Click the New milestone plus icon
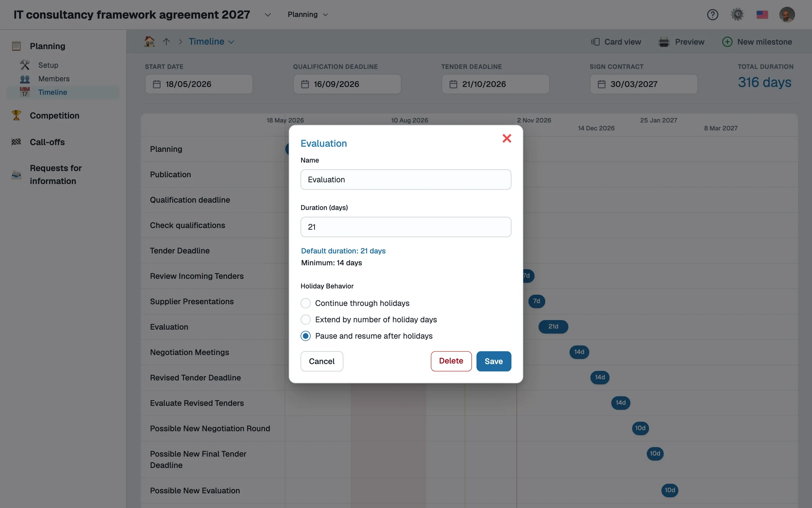The image size is (812, 508). [727, 42]
